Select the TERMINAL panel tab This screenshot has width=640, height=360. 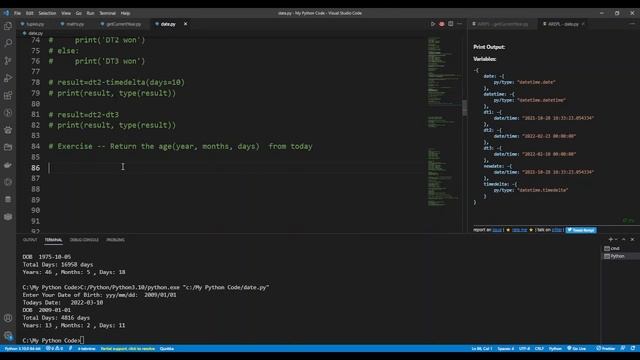pos(53,240)
